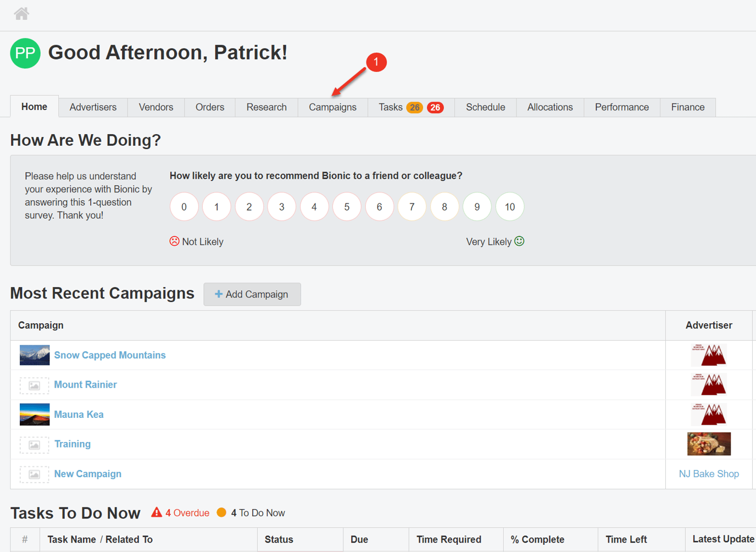756x552 pixels.
Task: Open the Tasks tab with the 26 badge
Action: click(390, 107)
